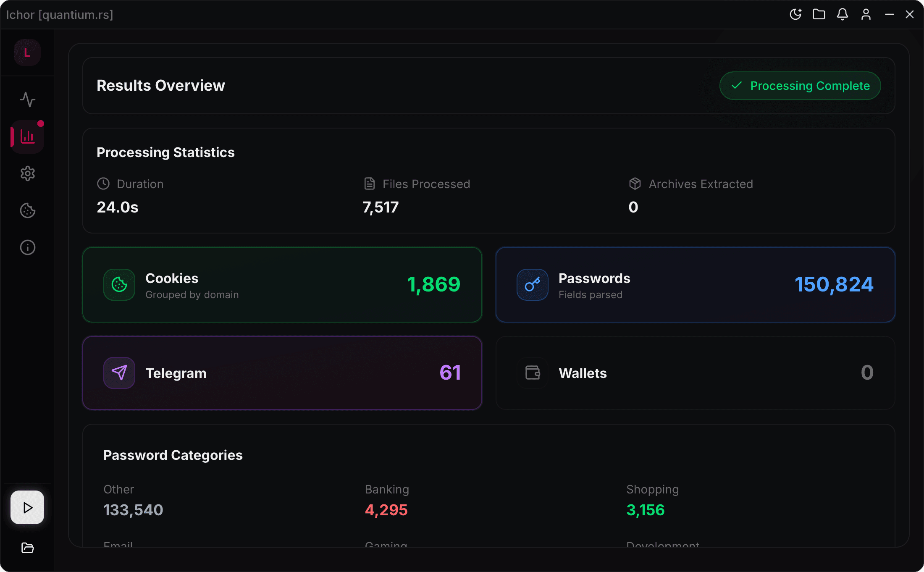The height and width of the screenshot is (572, 924).
Task: Click 'Grouped by domain' subtitle
Action: point(192,295)
